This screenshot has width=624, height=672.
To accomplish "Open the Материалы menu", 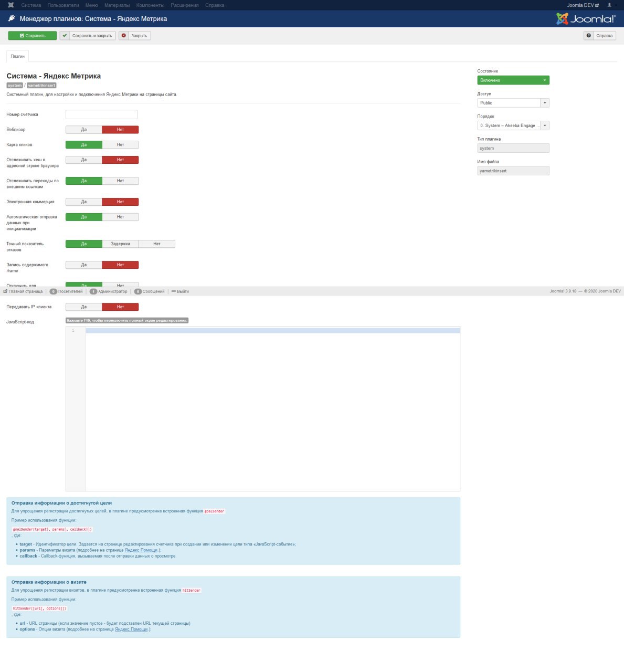I will click(117, 5).
